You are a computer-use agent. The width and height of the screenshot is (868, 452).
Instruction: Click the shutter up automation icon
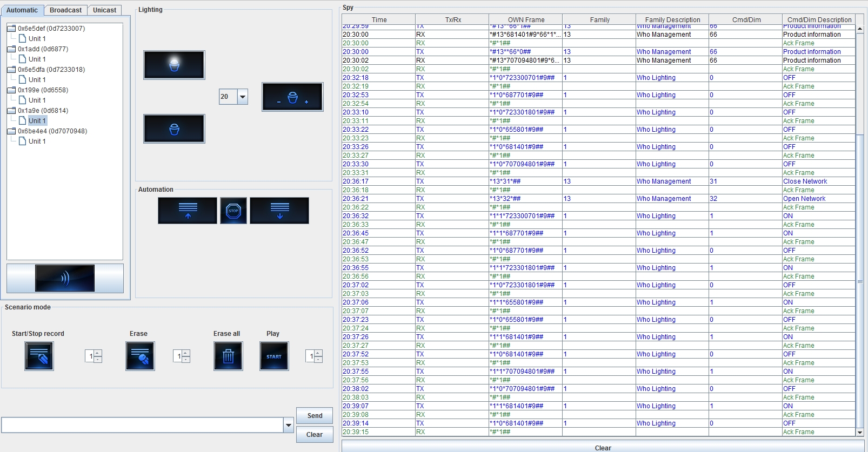188,210
